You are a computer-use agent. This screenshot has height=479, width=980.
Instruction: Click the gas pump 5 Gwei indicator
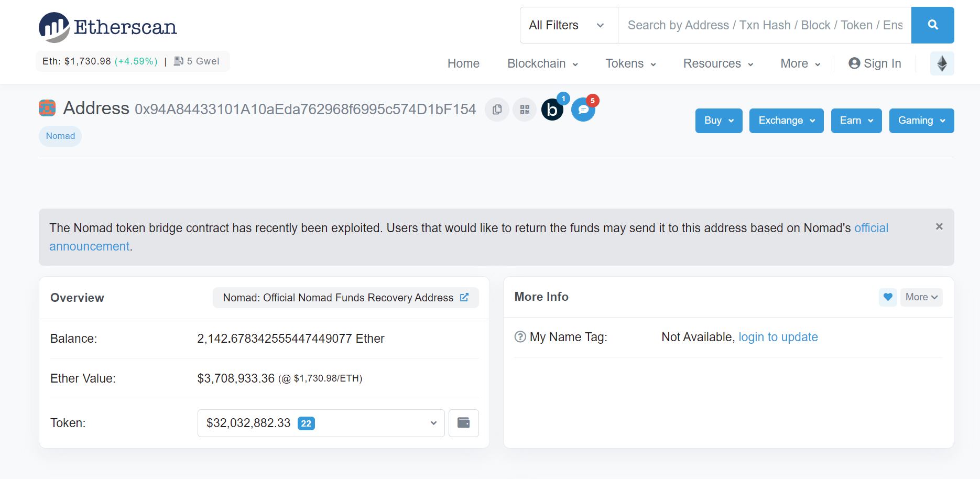pos(197,61)
